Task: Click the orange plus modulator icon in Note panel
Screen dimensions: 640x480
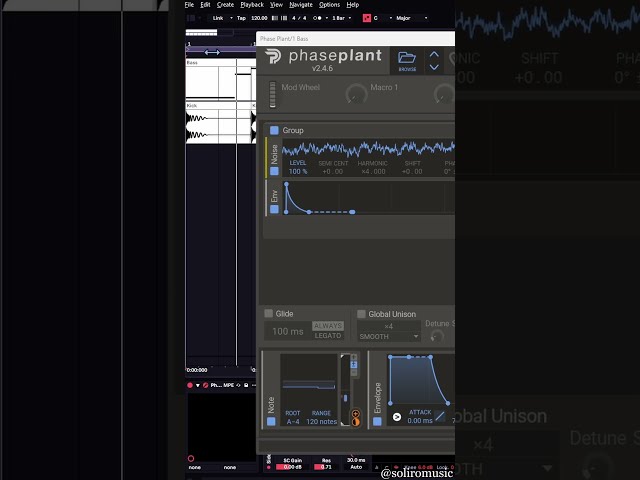Action: pyautogui.click(x=356, y=414)
